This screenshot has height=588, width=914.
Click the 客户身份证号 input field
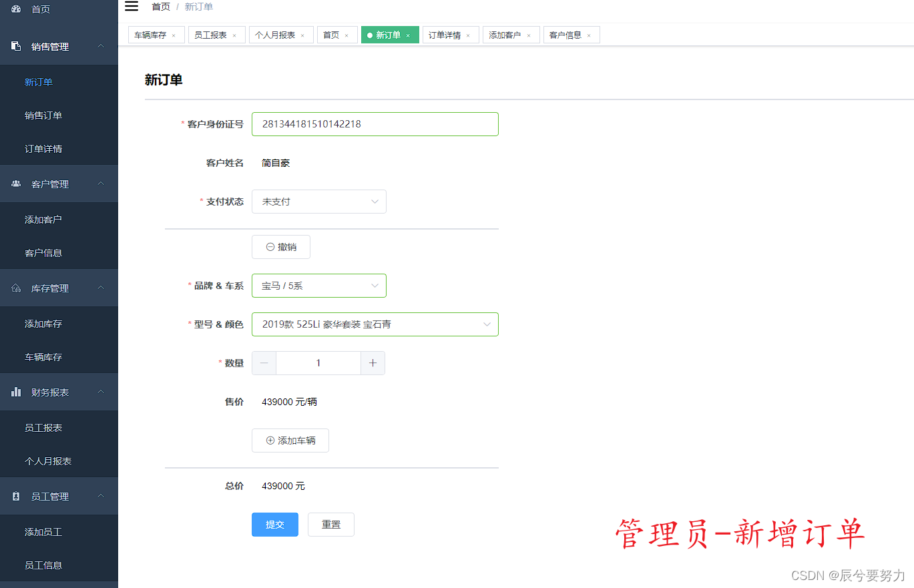[375, 124]
